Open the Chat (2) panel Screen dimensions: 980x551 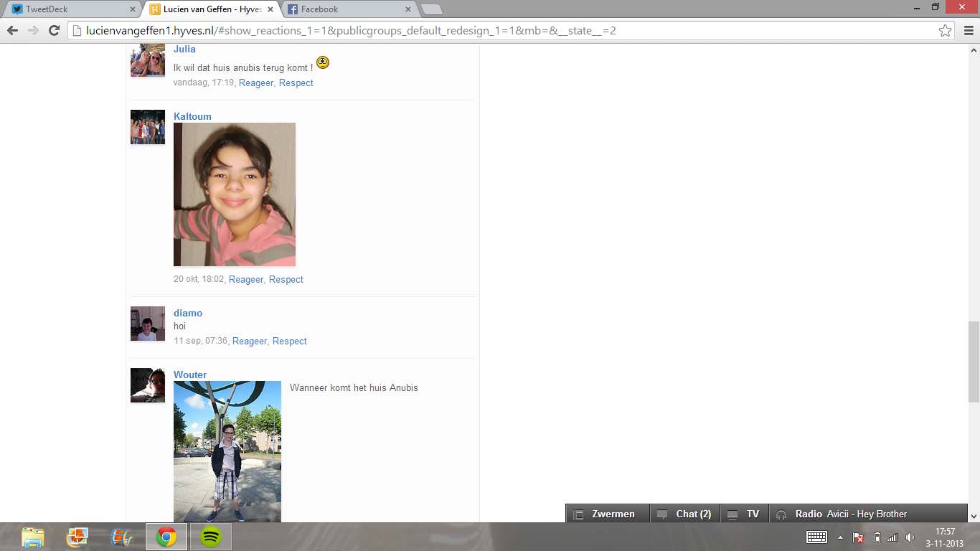[x=685, y=514]
